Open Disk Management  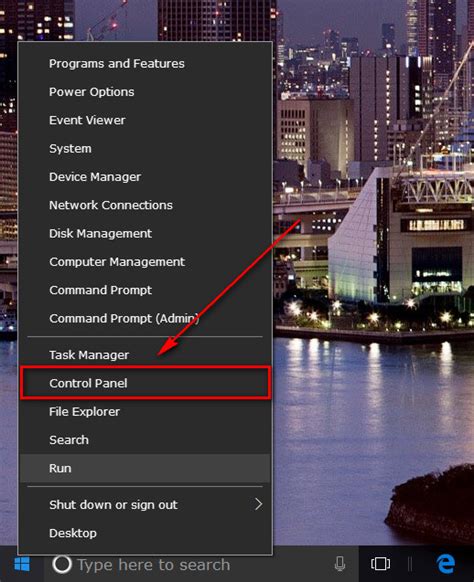(x=146, y=233)
